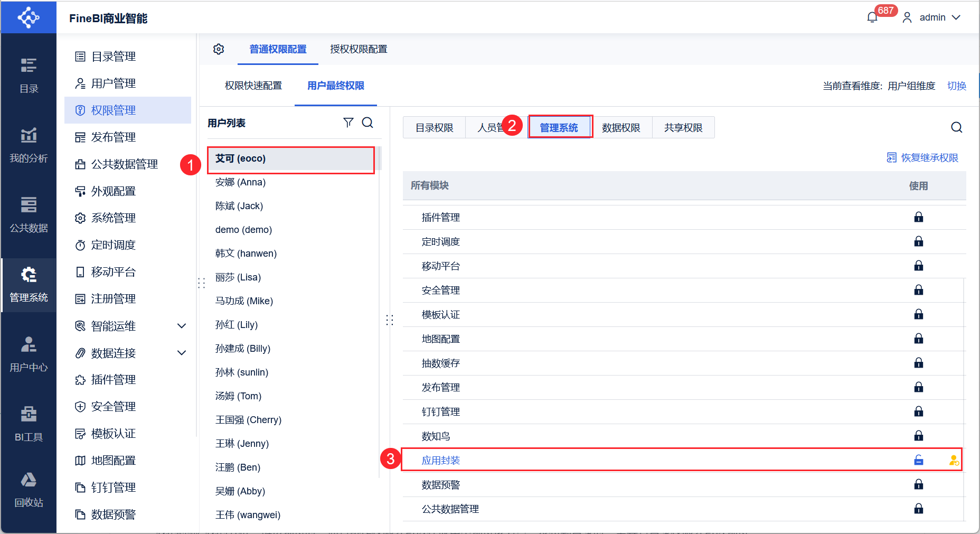Open 定时调度 in the sidebar menu
This screenshot has width=980, height=534.
(x=128, y=245)
